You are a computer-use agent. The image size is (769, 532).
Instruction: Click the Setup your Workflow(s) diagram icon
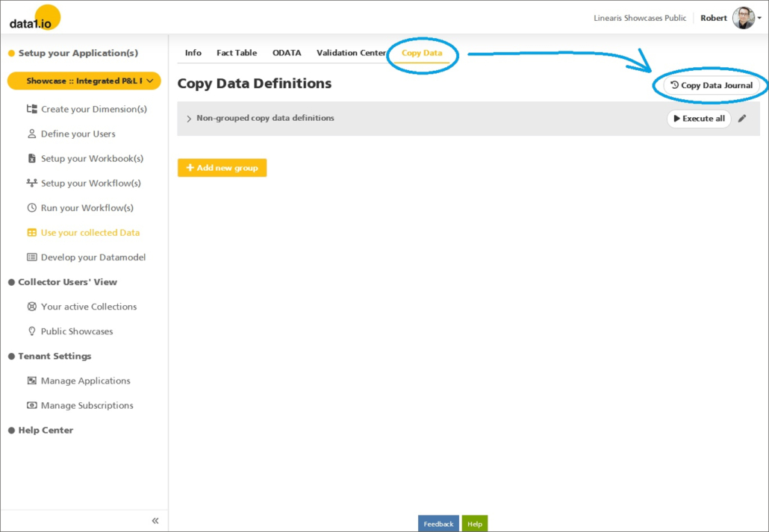(31, 184)
